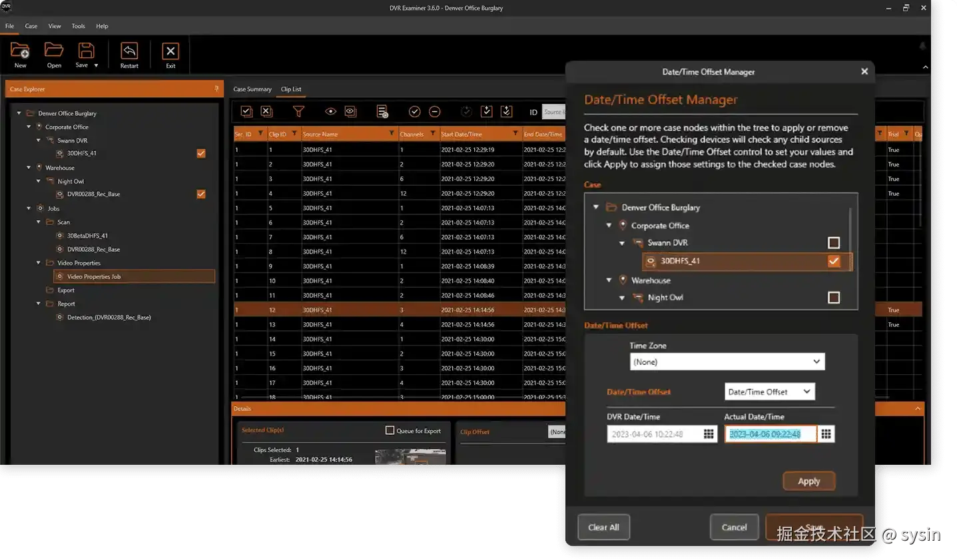This screenshot has width=957, height=560.
Task: Check the Swann DVR box in Offset Manager
Action: (834, 243)
